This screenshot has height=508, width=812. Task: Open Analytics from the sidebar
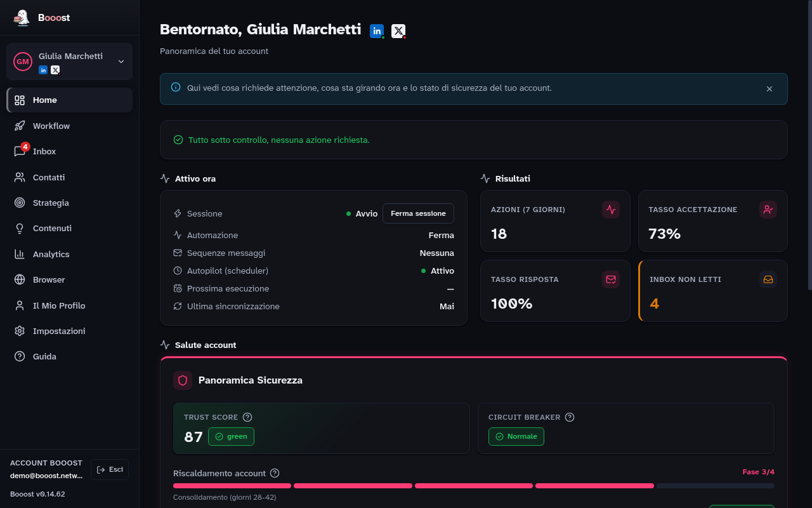click(70, 254)
